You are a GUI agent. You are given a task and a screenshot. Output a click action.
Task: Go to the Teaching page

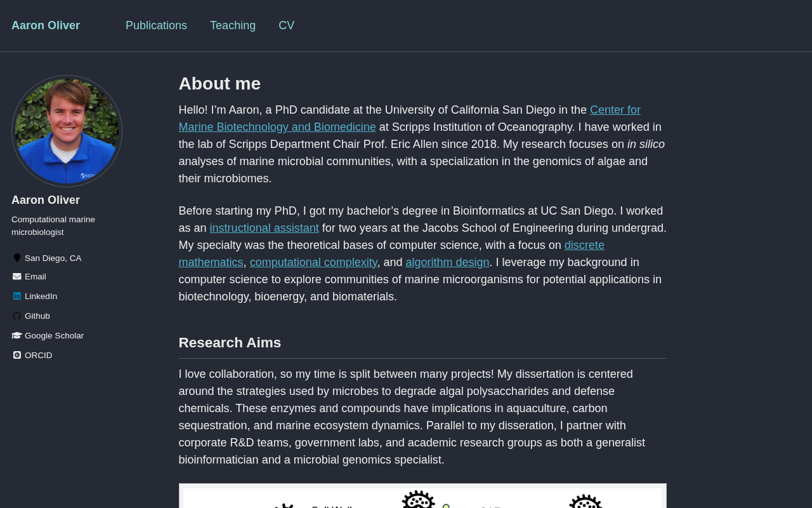[233, 25]
